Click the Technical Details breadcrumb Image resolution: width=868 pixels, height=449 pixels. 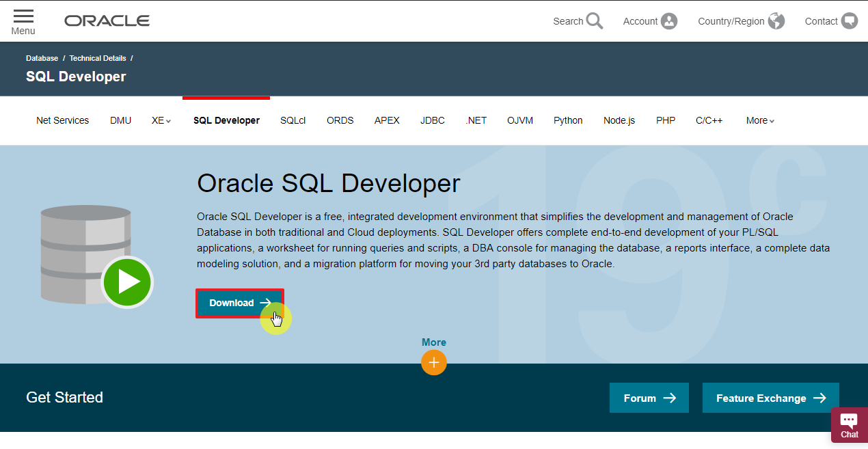point(98,58)
